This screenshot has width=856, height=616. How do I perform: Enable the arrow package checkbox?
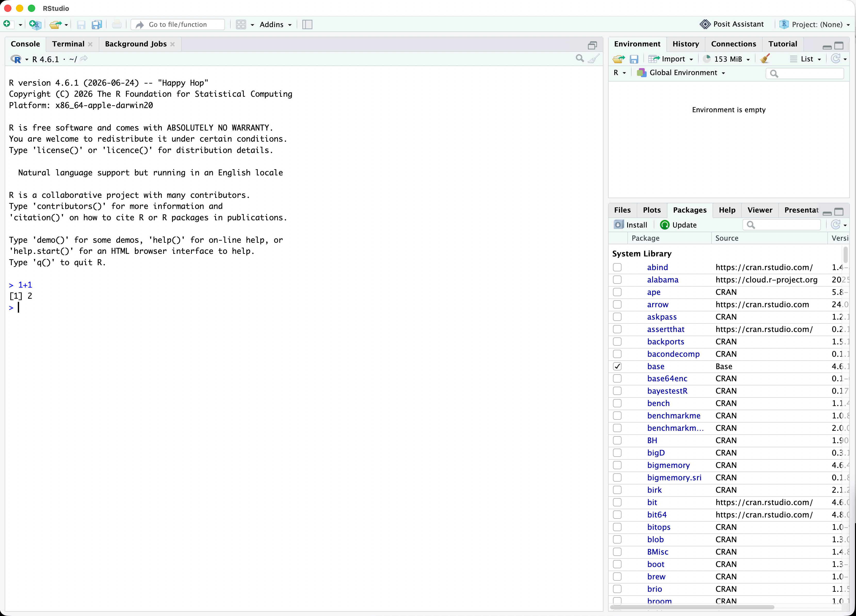tap(617, 304)
